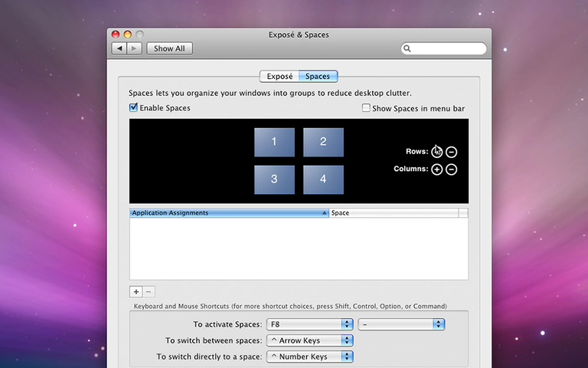Go back with the left arrow button
588x368 pixels.
pyautogui.click(x=119, y=48)
